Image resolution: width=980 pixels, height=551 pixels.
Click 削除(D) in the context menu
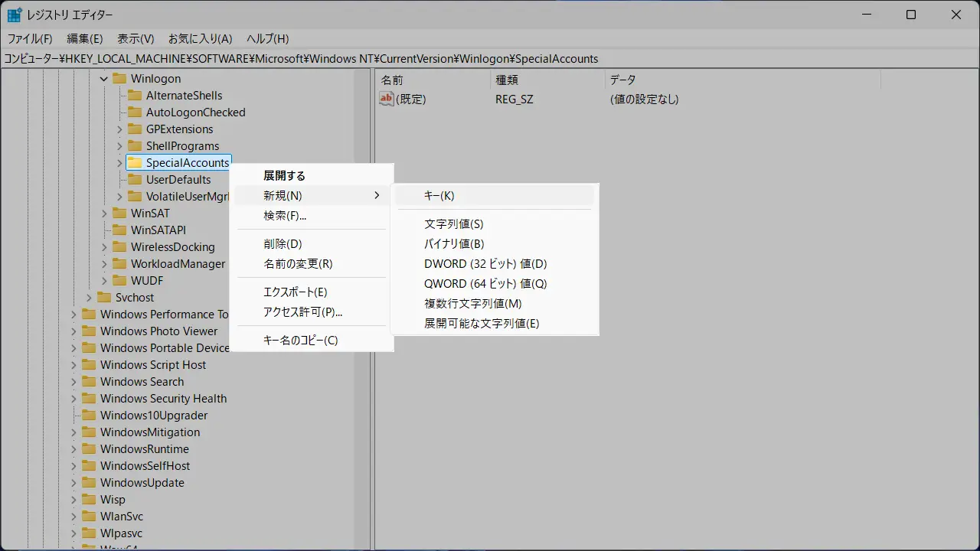point(283,244)
